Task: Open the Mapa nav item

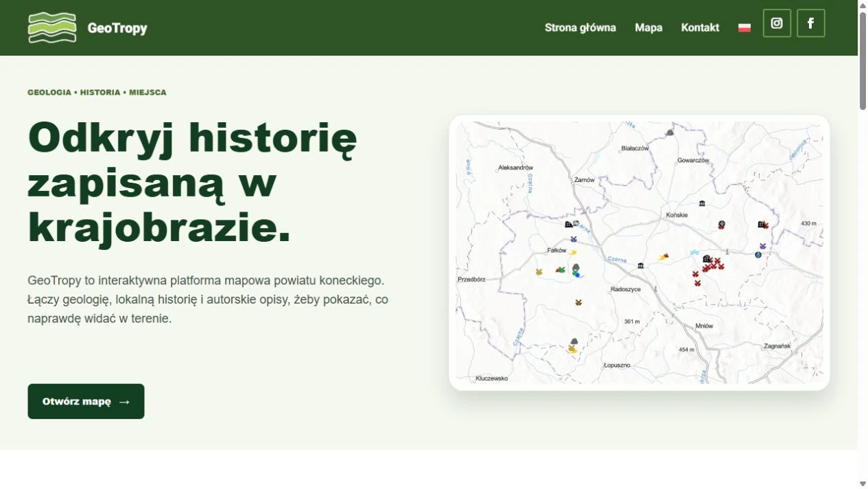Action: point(648,27)
